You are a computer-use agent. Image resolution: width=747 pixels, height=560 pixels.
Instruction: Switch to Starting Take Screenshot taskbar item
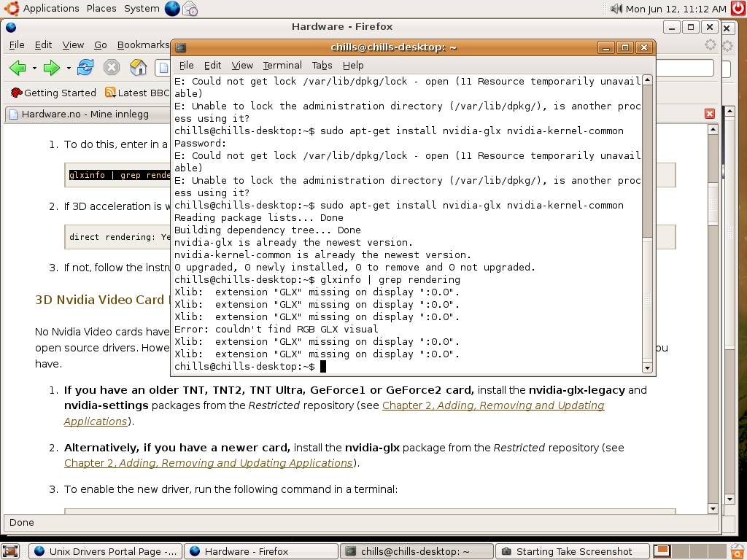[x=572, y=551]
